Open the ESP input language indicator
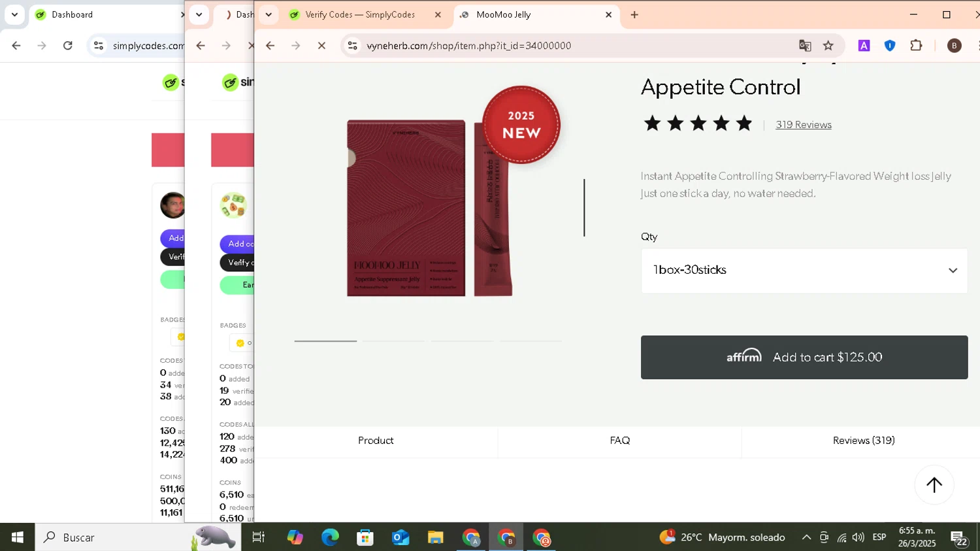This screenshot has height=551, width=980. [879, 537]
